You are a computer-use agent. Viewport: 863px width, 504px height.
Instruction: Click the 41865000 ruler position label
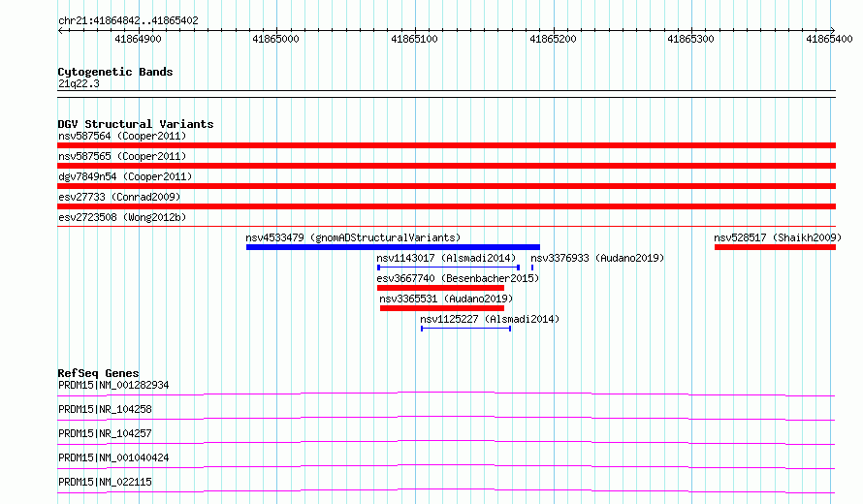(275, 39)
